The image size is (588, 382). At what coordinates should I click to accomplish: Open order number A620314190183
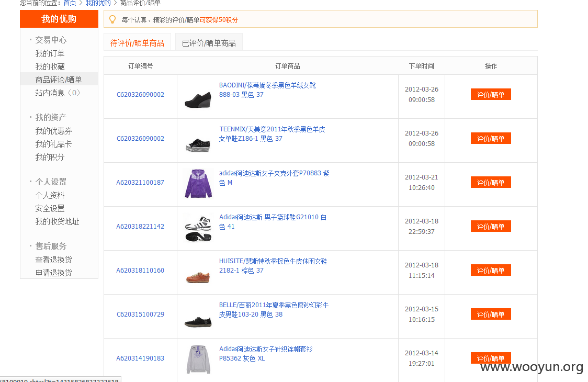(140, 358)
